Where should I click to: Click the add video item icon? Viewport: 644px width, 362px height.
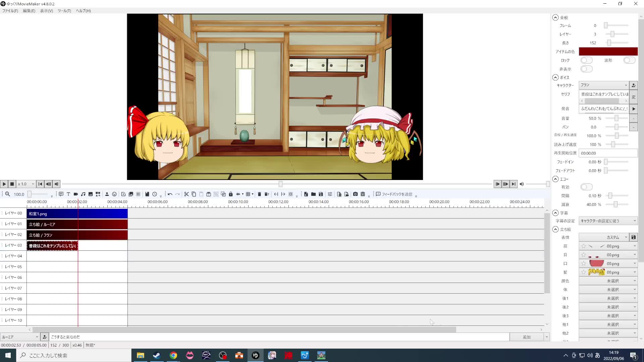[76, 194]
